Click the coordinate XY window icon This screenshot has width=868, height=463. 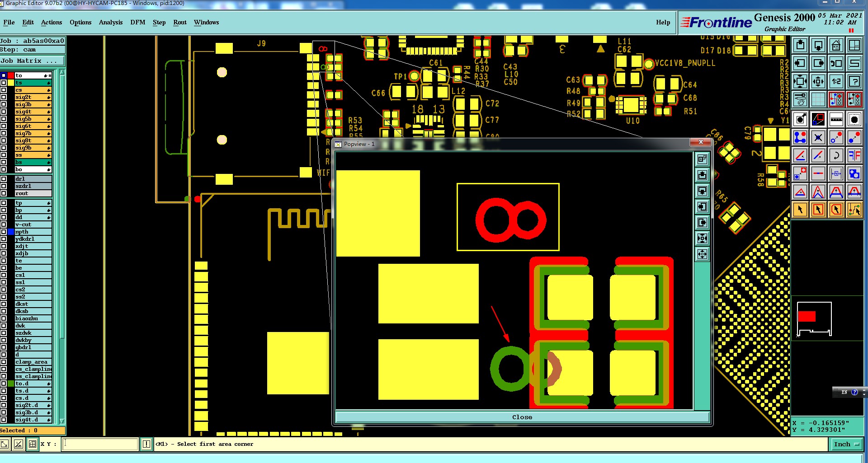[x=854, y=45]
